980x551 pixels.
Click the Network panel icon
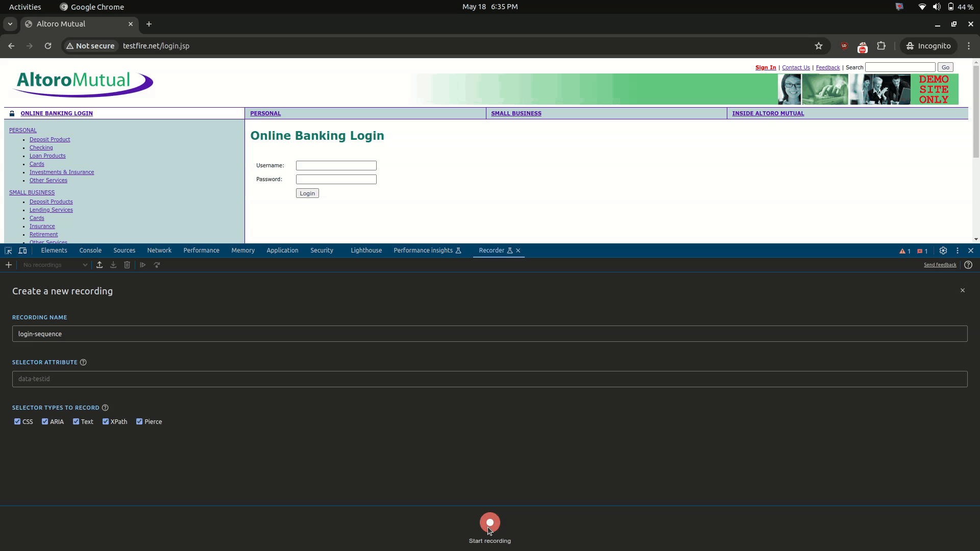click(160, 251)
